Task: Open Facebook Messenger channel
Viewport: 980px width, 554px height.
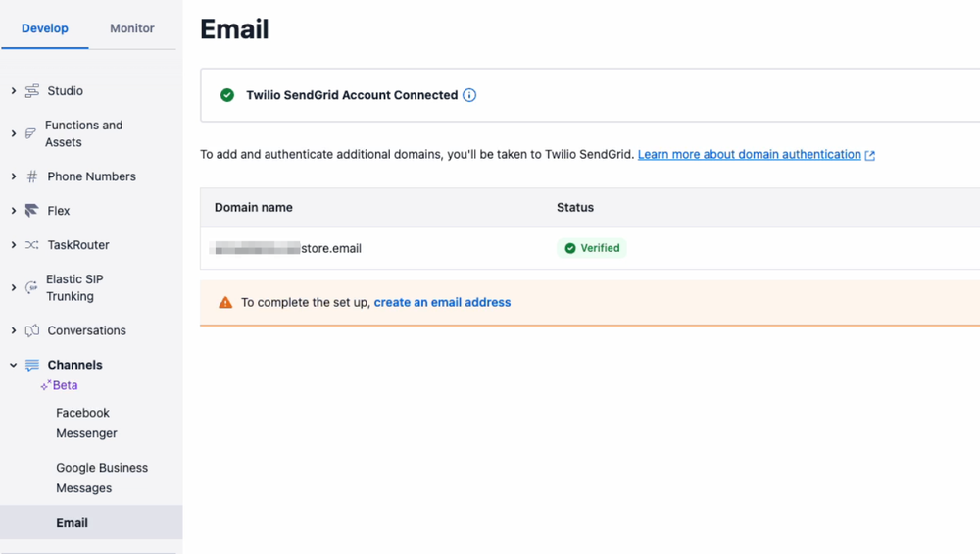Action: [86, 424]
